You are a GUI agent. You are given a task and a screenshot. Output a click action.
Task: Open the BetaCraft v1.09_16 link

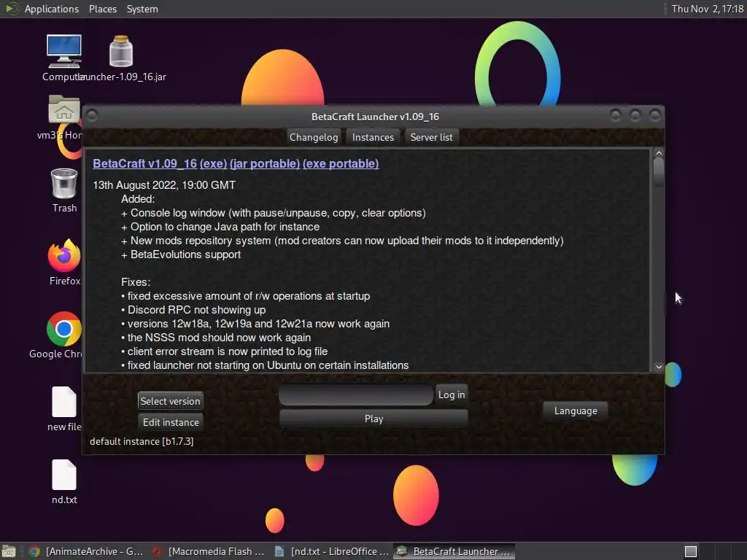pyautogui.click(x=145, y=164)
